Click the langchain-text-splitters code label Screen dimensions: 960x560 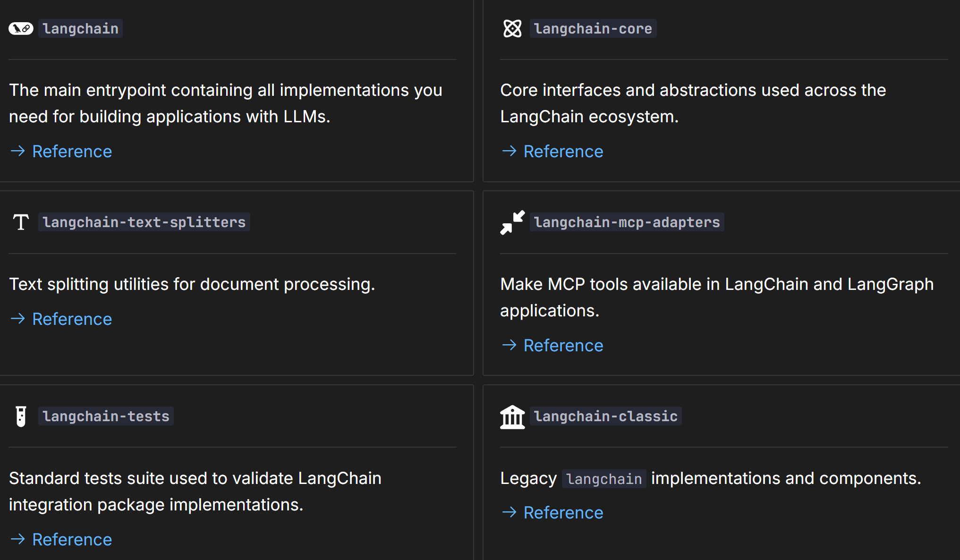point(144,222)
